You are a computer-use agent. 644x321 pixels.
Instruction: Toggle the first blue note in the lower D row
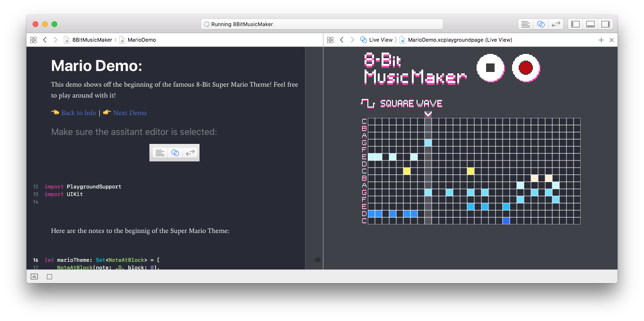pyautogui.click(x=371, y=214)
